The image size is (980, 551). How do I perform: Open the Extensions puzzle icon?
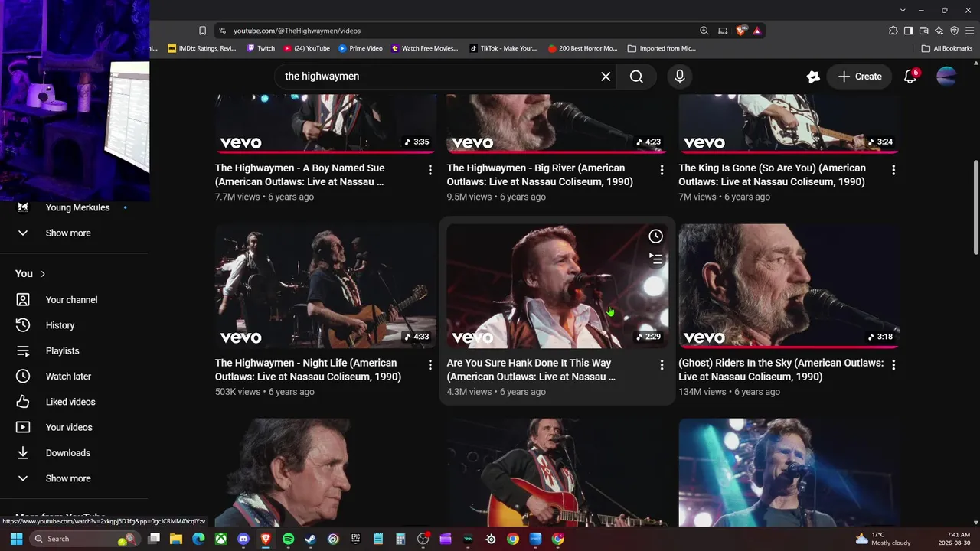[x=893, y=31]
